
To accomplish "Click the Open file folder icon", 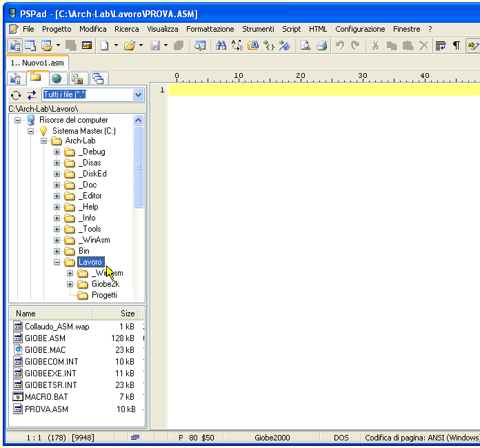I will (x=130, y=46).
